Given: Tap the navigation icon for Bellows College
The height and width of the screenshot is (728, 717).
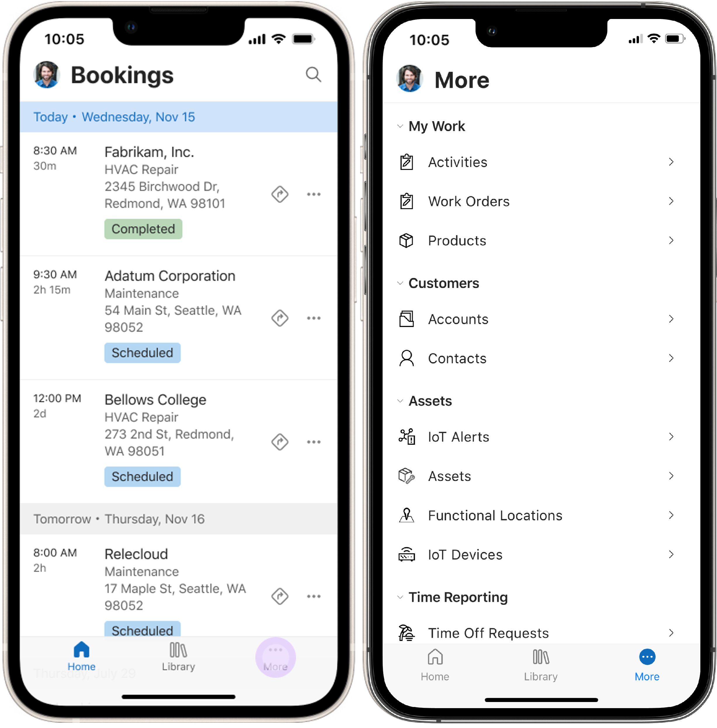Looking at the screenshot, I should pyautogui.click(x=278, y=442).
